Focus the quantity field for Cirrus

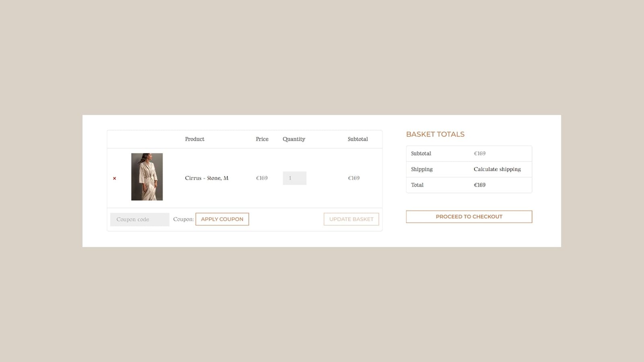coord(294,178)
